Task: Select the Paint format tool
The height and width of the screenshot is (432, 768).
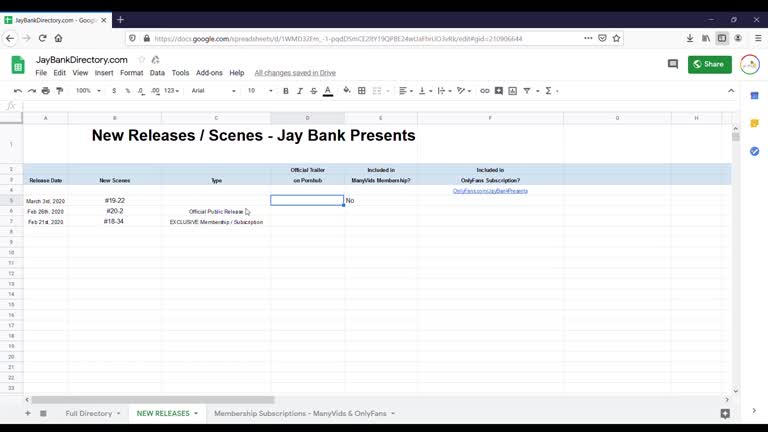Action: [x=60, y=91]
